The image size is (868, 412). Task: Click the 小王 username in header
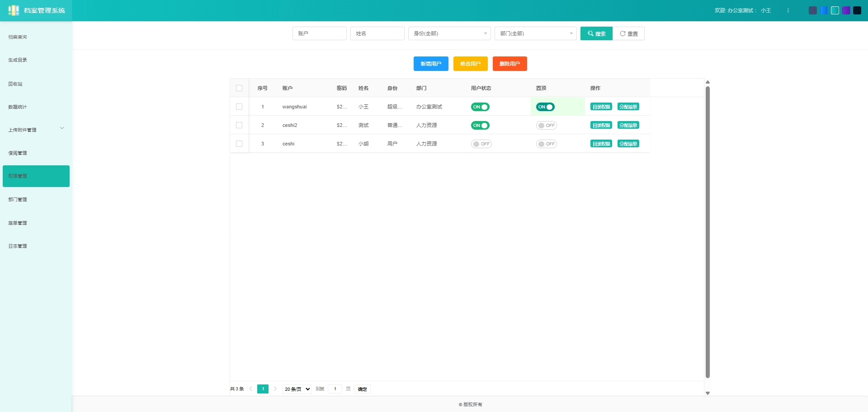tap(766, 10)
